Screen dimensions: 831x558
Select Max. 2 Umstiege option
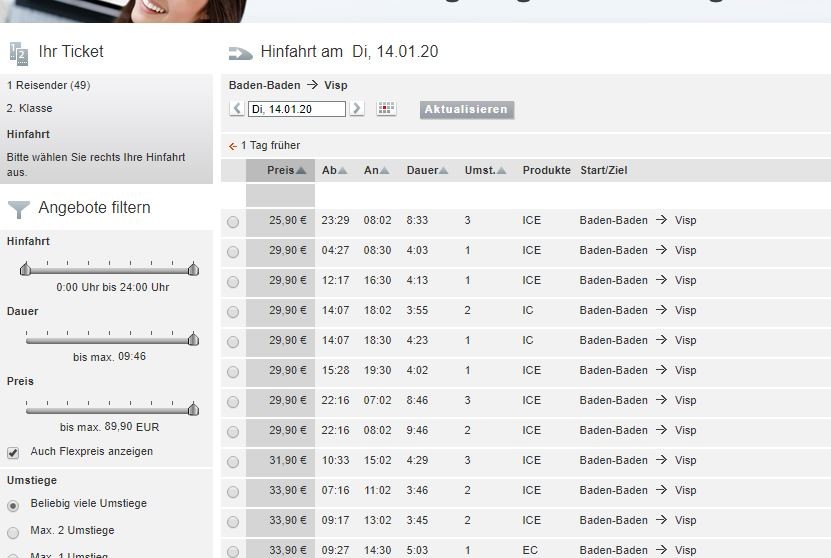pyautogui.click(x=13, y=531)
